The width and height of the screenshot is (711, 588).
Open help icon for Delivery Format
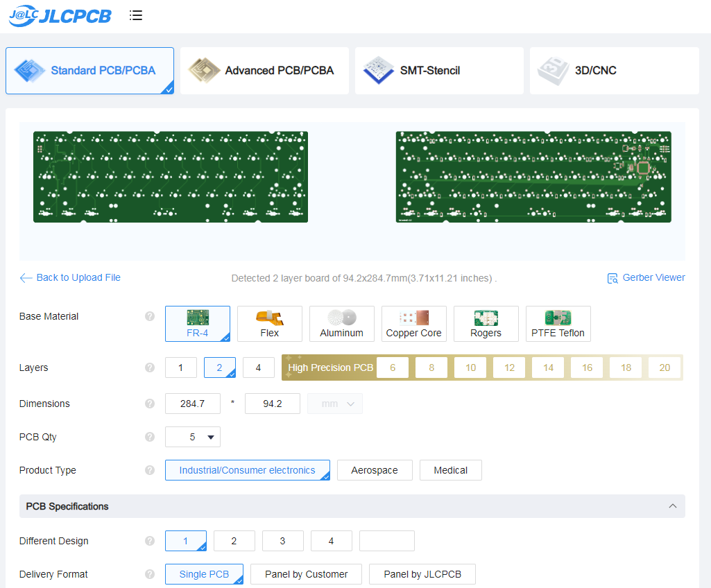(x=150, y=574)
